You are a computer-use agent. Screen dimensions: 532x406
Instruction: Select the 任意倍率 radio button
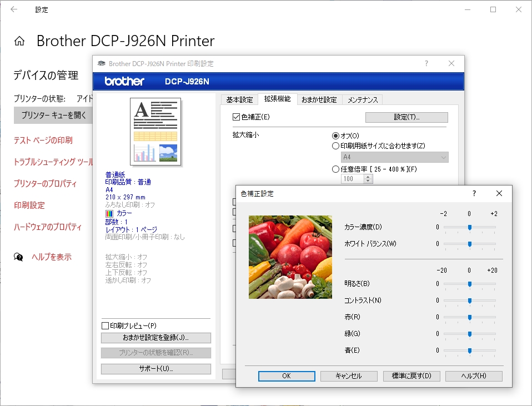coord(337,169)
